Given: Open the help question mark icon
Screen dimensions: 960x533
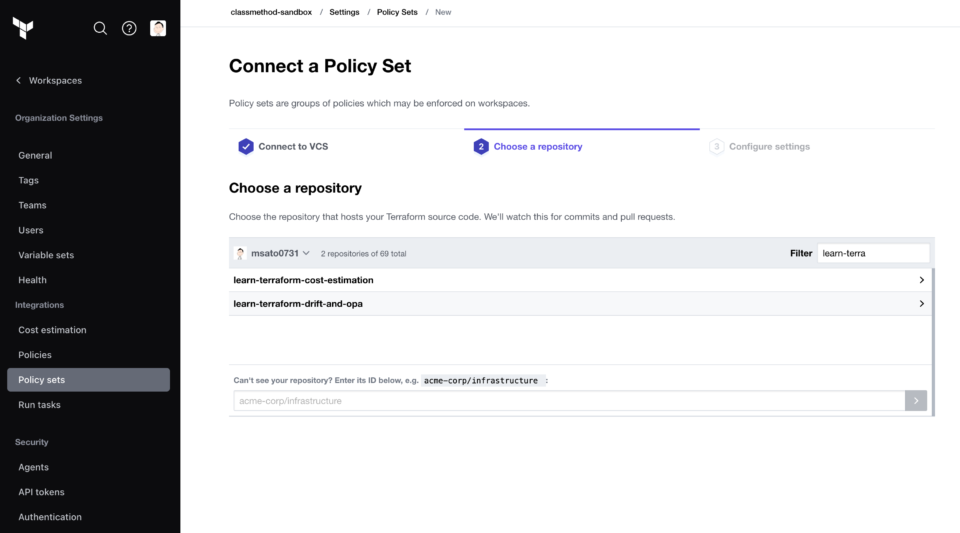Looking at the screenshot, I should [129, 28].
